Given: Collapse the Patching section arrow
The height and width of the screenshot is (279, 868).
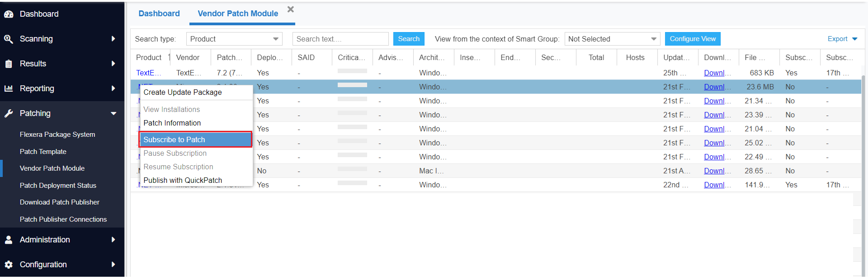Looking at the screenshot, I should (x=113, y=113).
